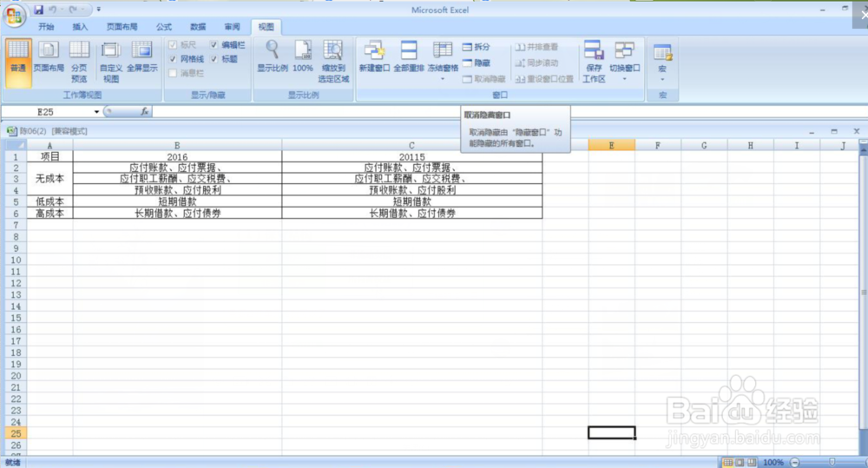Open the Review (审阅) tab
Image resolution: width=868 pixels, height=468 pixels.
point(232,27)
